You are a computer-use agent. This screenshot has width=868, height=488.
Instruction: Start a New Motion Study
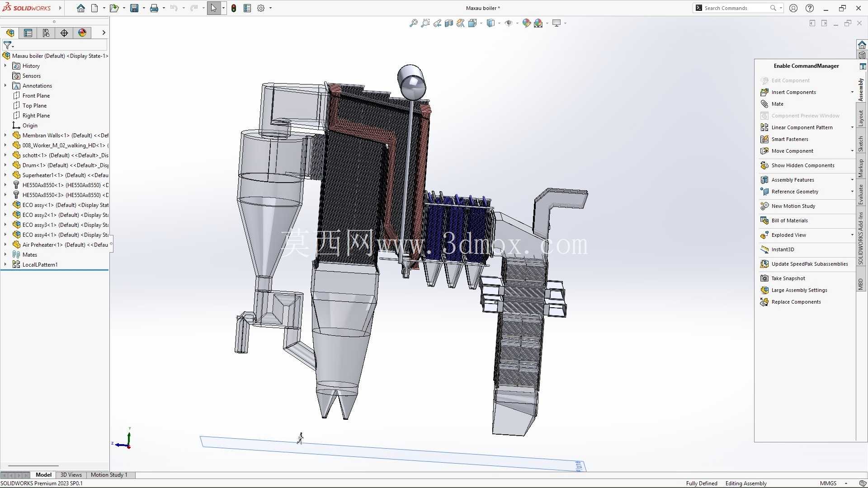coord(793,206)
